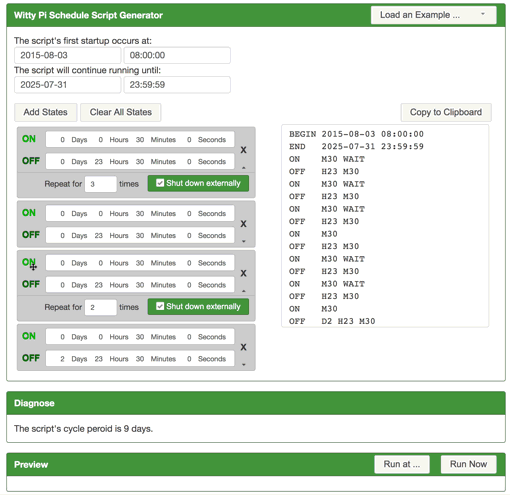Focus the Repeat for 3 times field
The width and height of the screenshot is (510, 495).
[101, 184]
